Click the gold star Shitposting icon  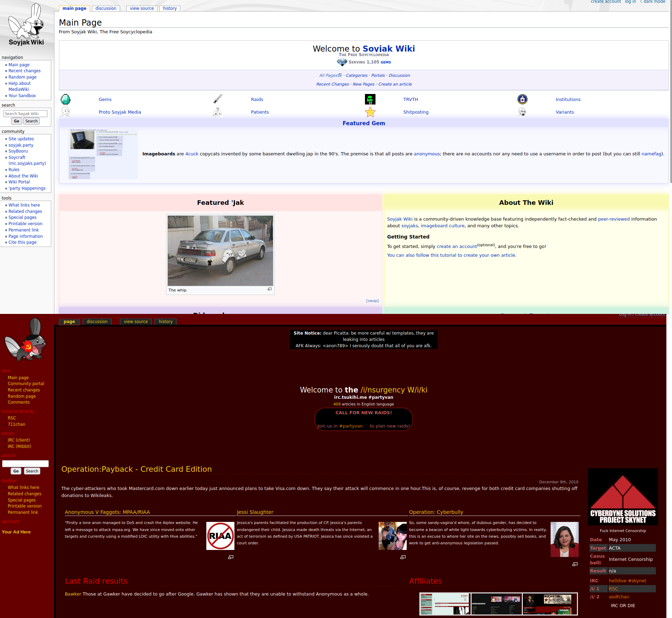pyautogui.click(x=370, y=112)
